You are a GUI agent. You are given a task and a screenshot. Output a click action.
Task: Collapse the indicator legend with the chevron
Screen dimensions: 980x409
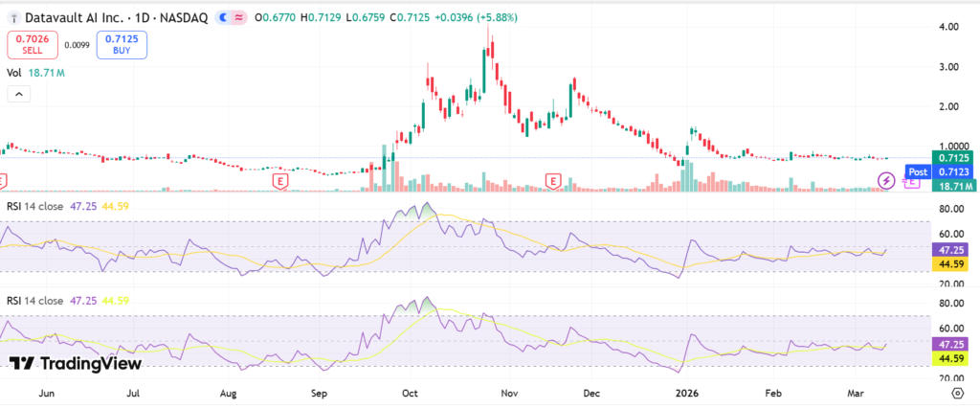18,94
